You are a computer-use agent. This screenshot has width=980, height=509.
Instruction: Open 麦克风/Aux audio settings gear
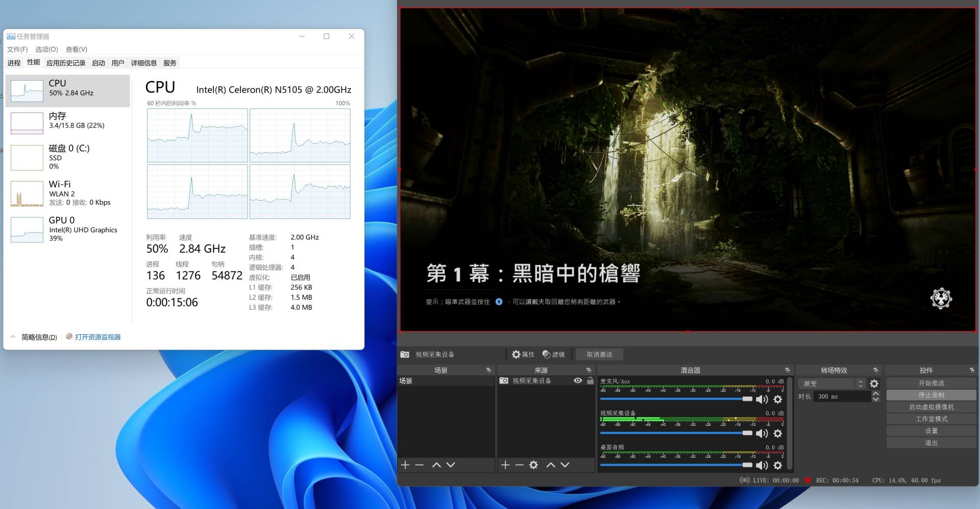coord(777,399)
